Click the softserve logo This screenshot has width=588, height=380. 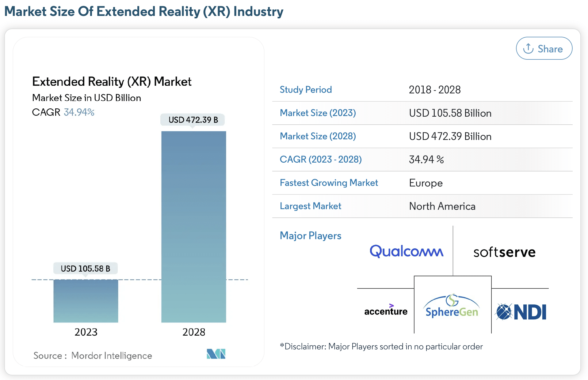coord(504,252)
